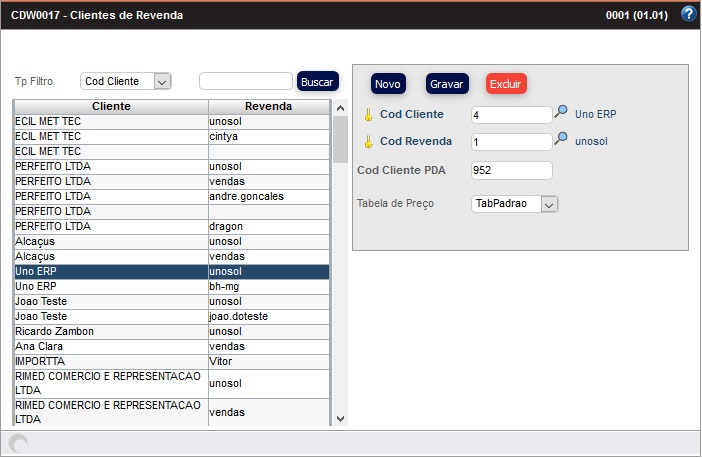702x458 pixels.
Task: Click the Cod Cliente PDA input 952
Action: coord(511,171)
